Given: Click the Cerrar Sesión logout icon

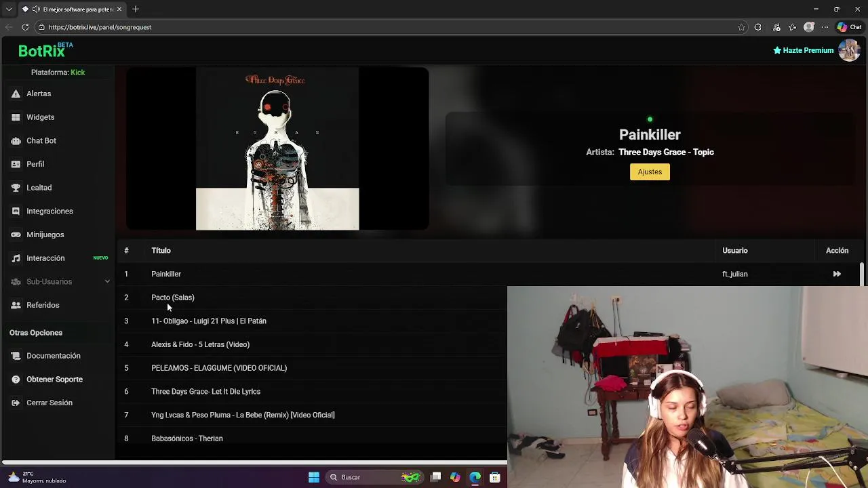Looking at the screenshot, I should click(x=16, y=403).
